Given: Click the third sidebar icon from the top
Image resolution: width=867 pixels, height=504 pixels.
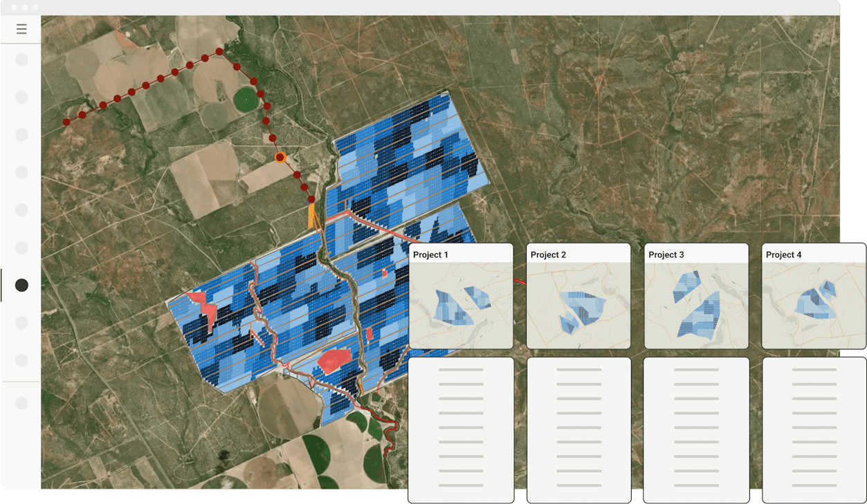Looking at the screenshot, I should (x=21, y=136).
